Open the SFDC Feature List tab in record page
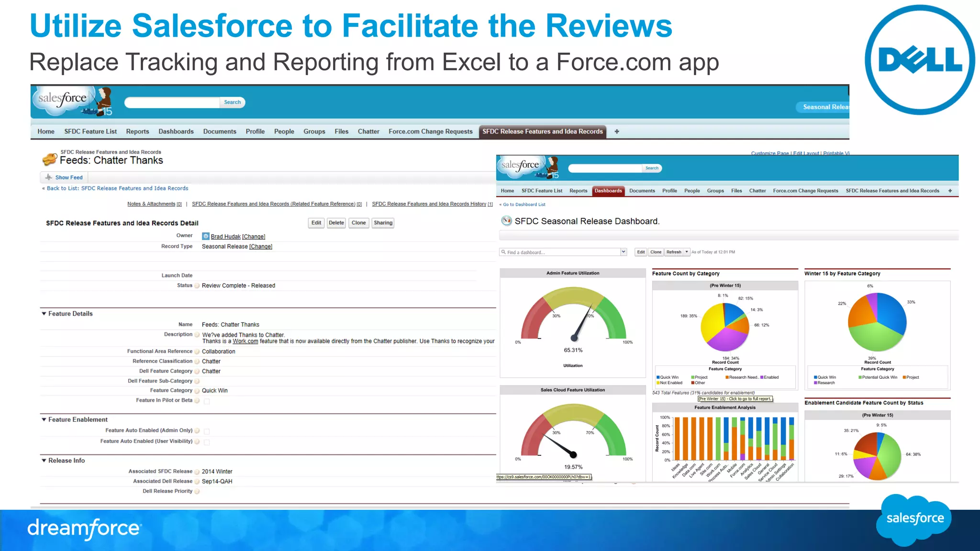 pos(90,132)
